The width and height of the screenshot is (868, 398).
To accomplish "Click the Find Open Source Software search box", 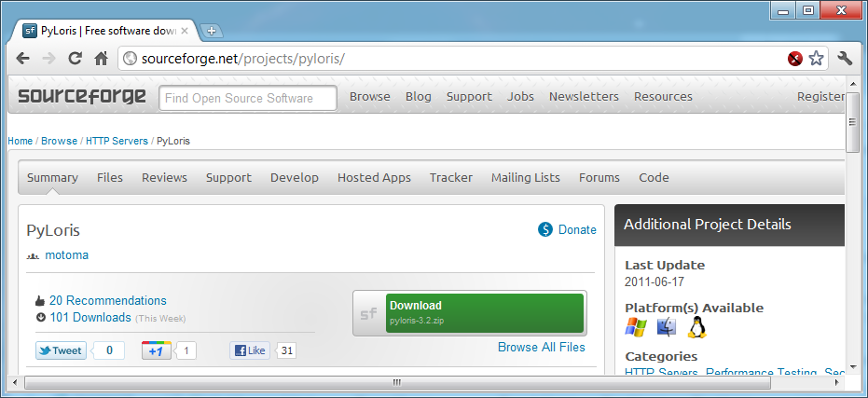I will point(248,98).
